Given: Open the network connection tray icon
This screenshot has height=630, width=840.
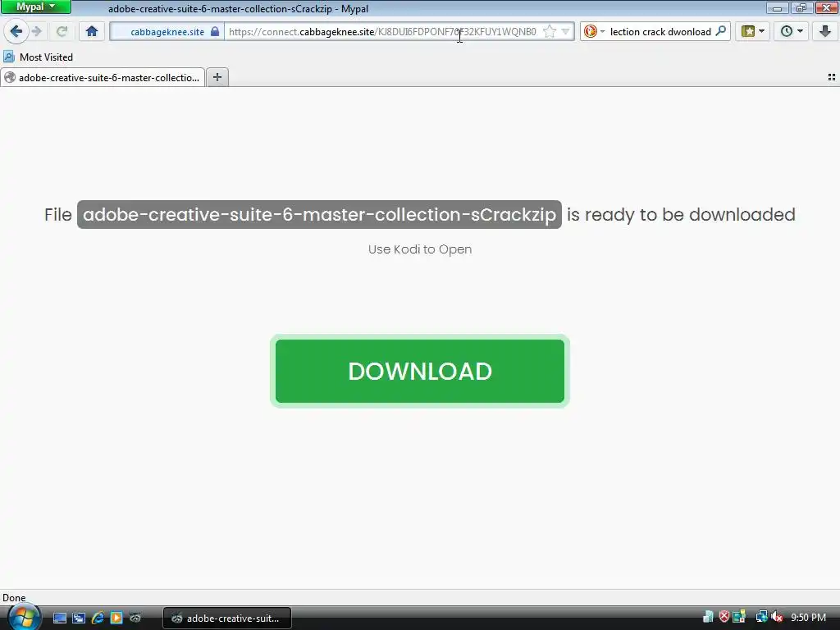Looking at the screenshot, I should click(761, 617).
